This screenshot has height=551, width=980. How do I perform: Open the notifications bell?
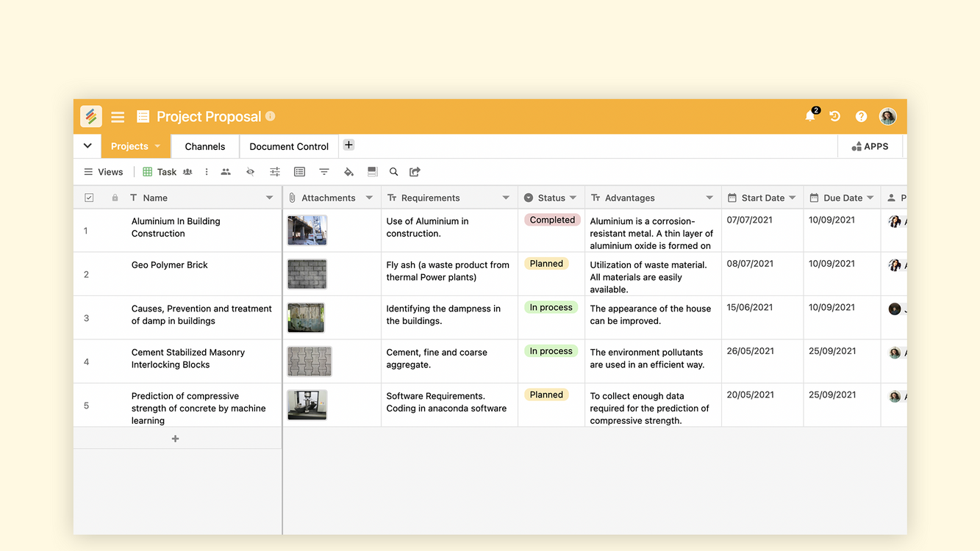coord(810,116)
